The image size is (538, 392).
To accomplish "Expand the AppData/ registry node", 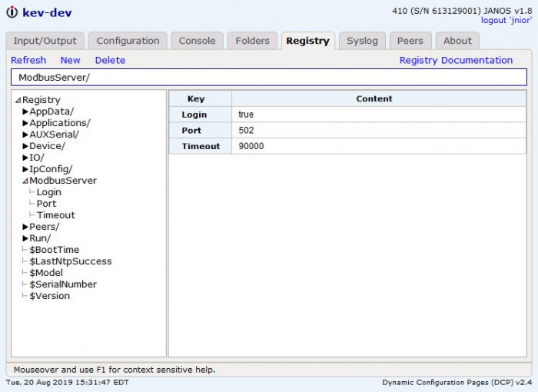I will [25, 111].
